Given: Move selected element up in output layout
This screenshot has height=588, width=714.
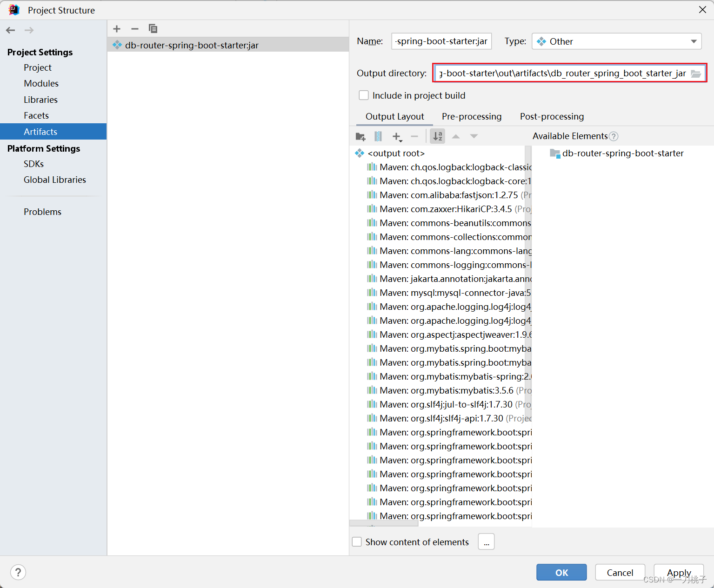Looking at the screenshot, I should coord(455,136).
